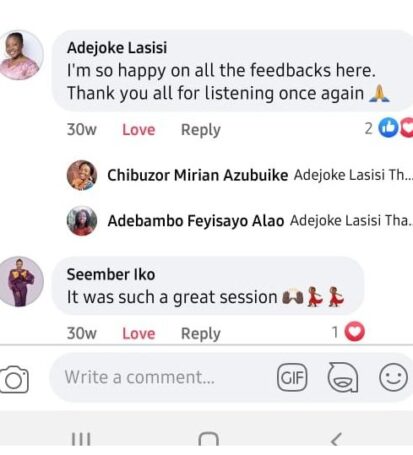
Task: View the like reaction on Adejoke's comment
Action: point(388,128)
